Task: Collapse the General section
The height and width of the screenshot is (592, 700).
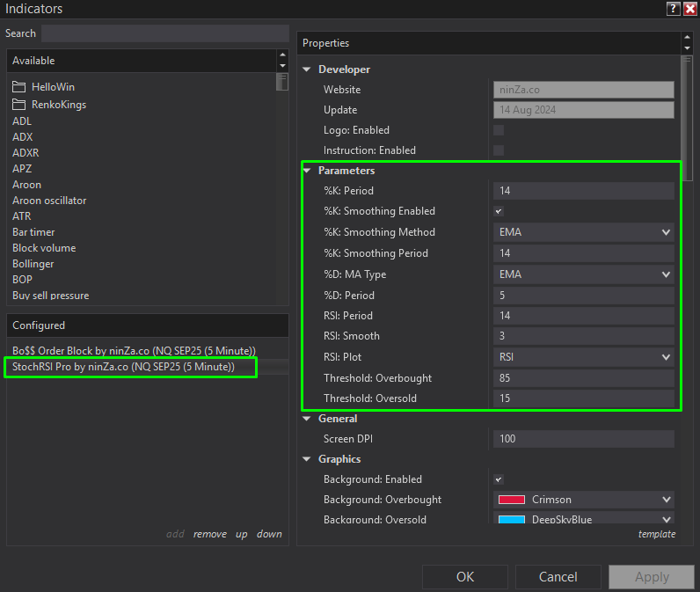Action: click(307, 419)
